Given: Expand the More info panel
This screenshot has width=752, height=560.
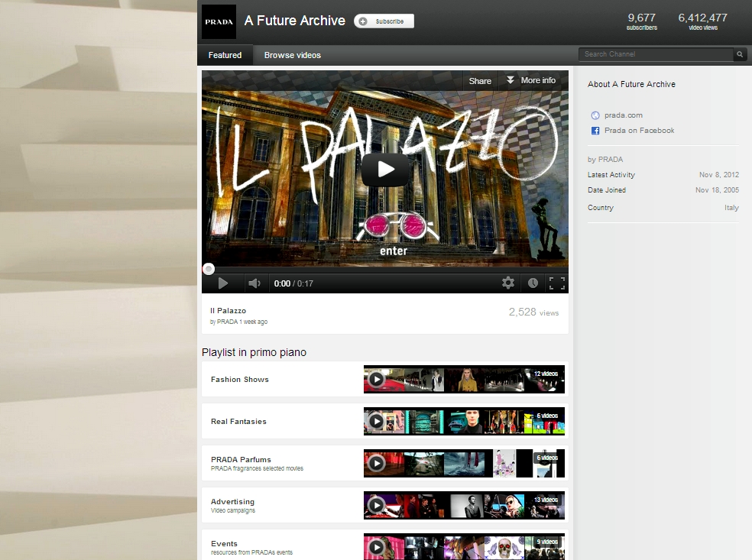Looking at the screenshot, I should click(x=530, y=80).
